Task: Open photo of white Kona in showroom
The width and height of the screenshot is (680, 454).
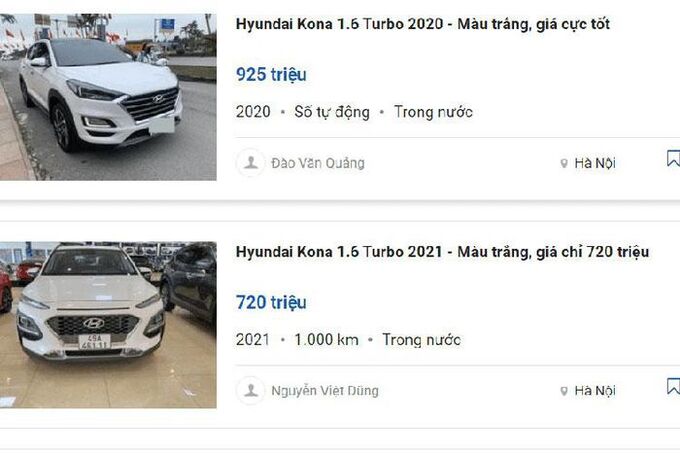Action: coord(108,325)
